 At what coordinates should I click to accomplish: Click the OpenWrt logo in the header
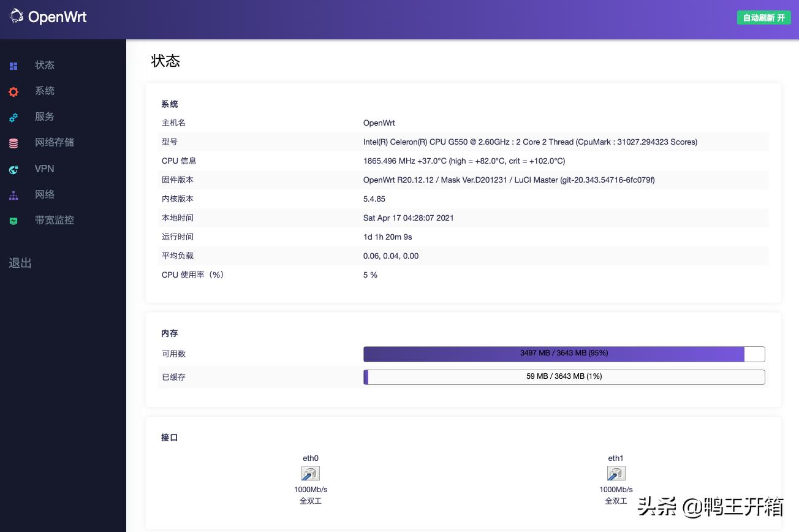pyautogui.click(x=48, y=17)
